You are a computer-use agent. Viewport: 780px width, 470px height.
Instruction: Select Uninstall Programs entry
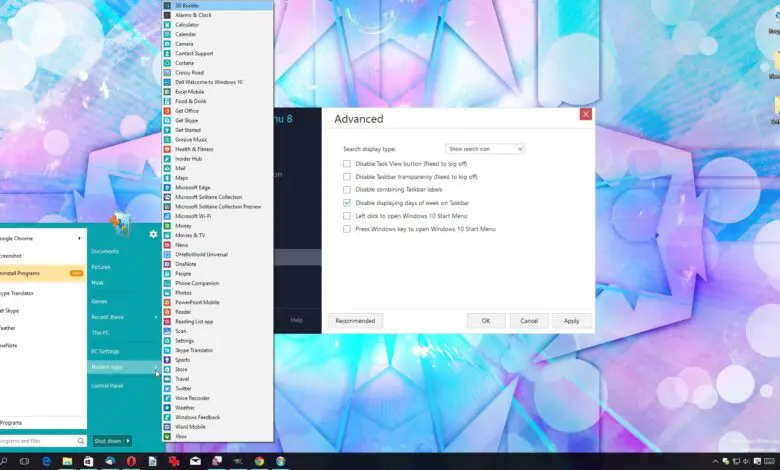tap(43, 273)
